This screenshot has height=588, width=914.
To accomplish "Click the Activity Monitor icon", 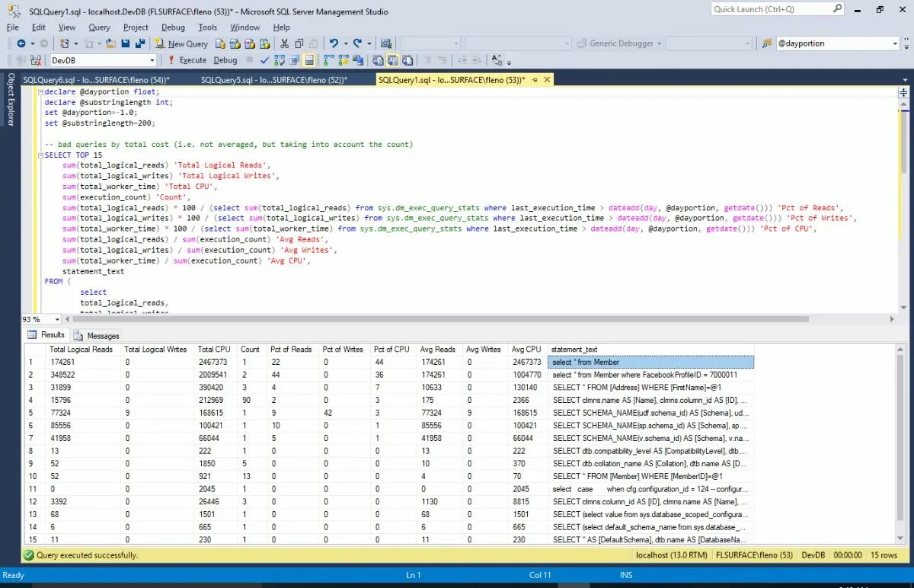I will 386,43.
